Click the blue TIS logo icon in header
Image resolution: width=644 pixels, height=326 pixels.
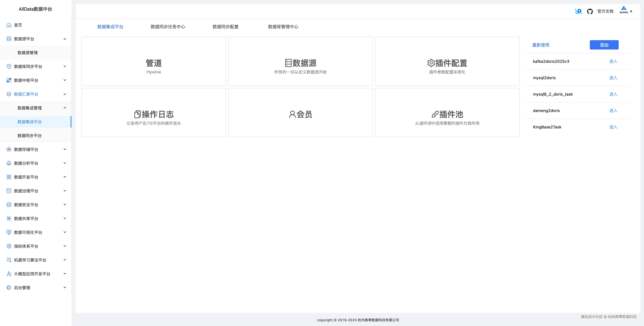(x=578, y=11)
